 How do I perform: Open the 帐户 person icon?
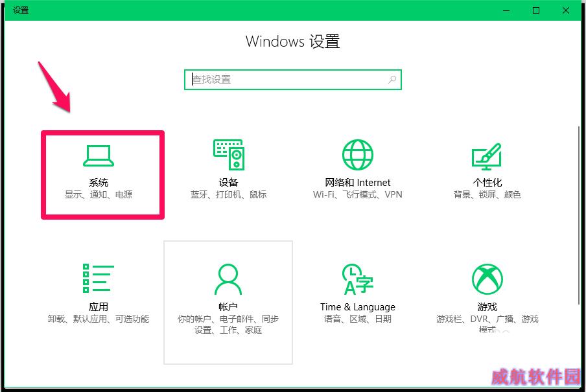pyautogui.click(x=228, y=279)
